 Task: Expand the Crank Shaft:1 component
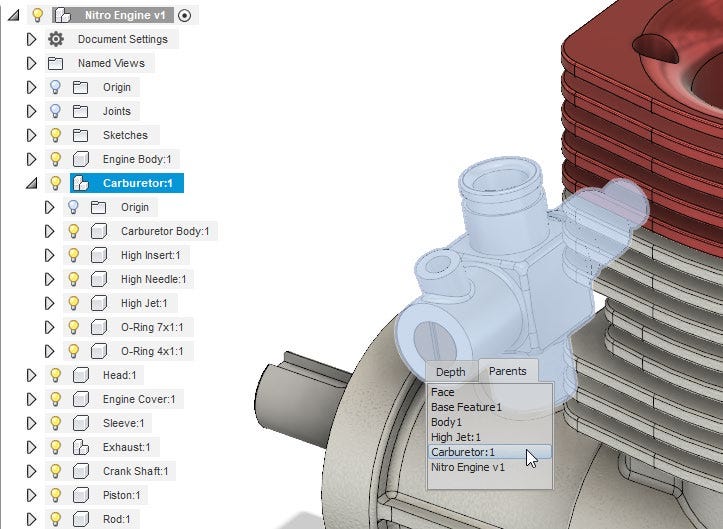pyautogui.click(x=31, y=471)
